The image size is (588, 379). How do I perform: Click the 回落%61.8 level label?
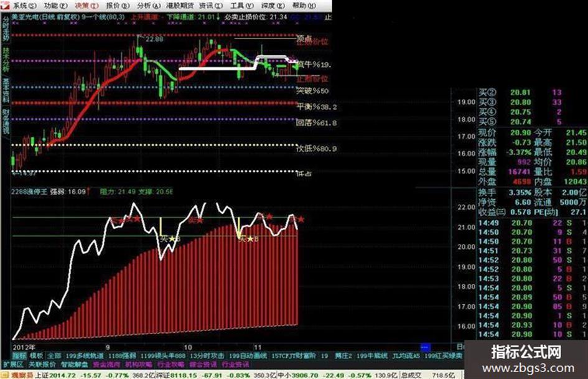[316, 123]
